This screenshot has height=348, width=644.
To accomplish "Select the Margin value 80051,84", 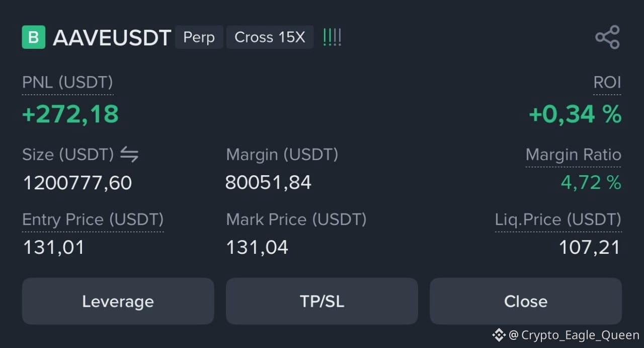I will click(269, 182).
